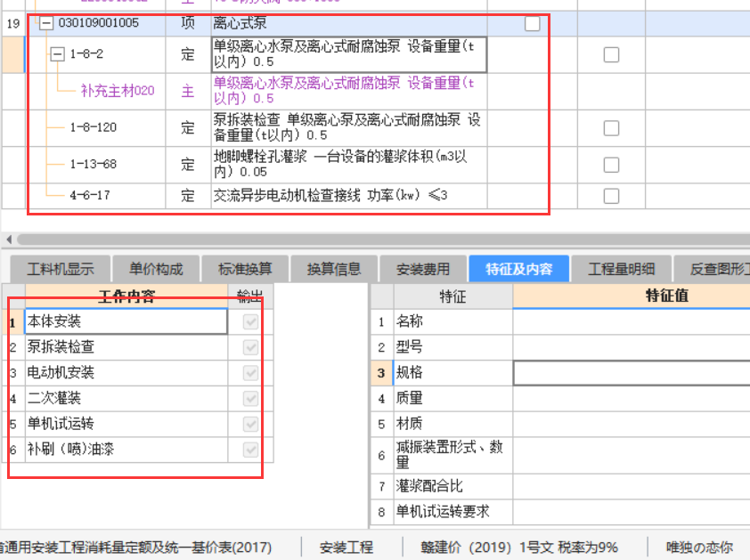Select the 补刷（喷)油漆 work content row
Image resolution: width=750 pixels, height=560 pixels.
tap(126, 450)
